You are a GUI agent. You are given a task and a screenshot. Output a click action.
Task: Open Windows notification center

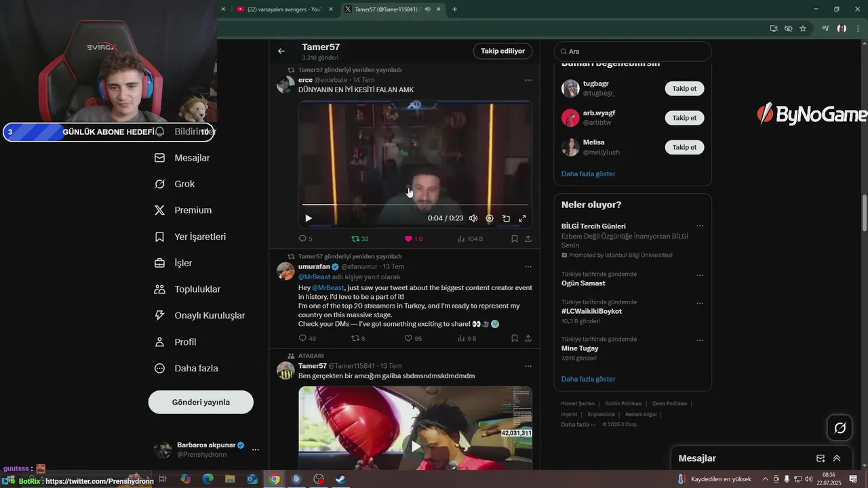(x=853, y=479)
